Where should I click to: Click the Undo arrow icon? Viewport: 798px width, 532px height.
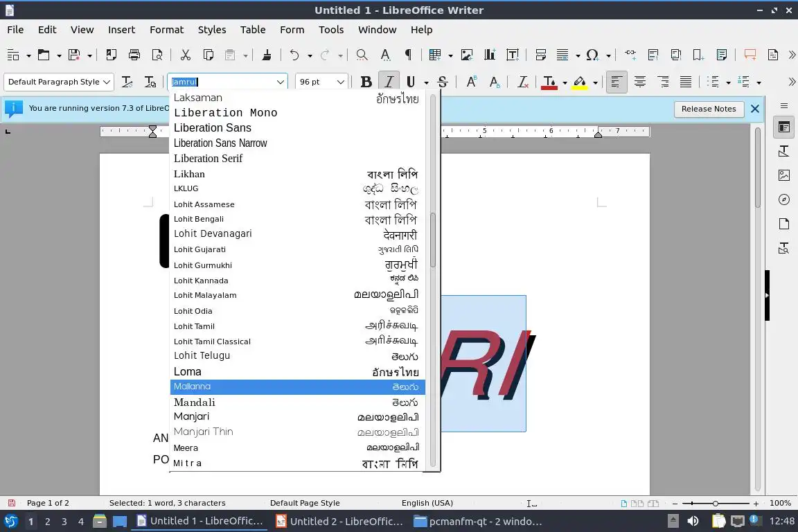[x=294, y=55]
